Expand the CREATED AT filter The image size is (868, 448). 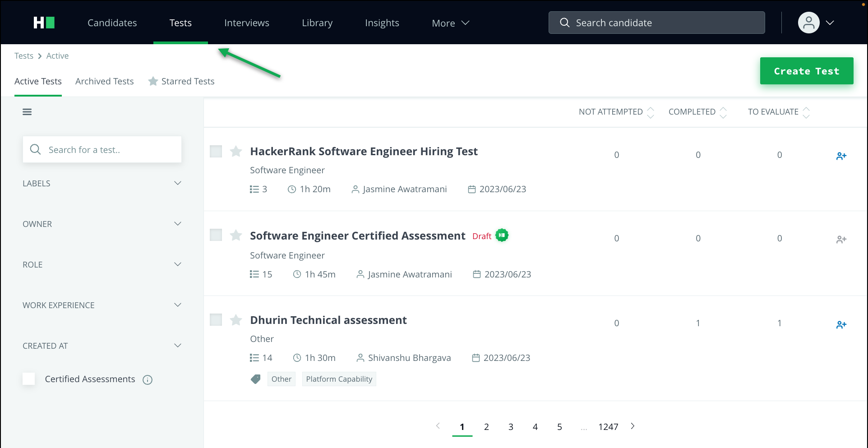pyautogui.click(x=102, y=346)
